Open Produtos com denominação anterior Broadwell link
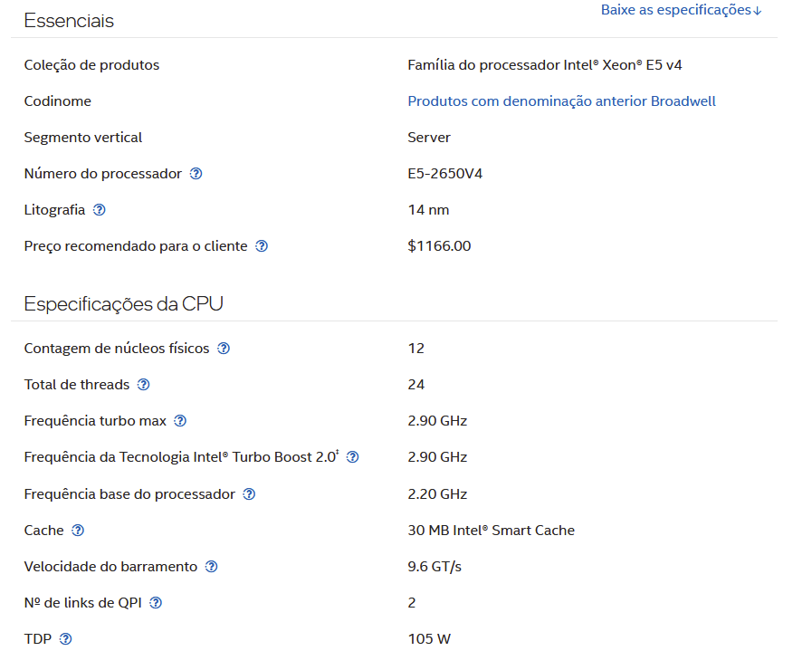 click(561, 101)
